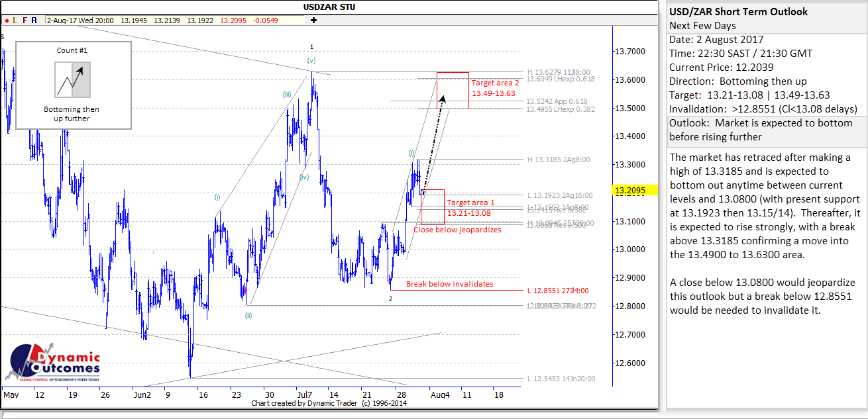The height and width of the screenshot is (419, 868).
Task: Select the bar date 2-Aug-17 Wed 20:00
Action: point(80,21)
